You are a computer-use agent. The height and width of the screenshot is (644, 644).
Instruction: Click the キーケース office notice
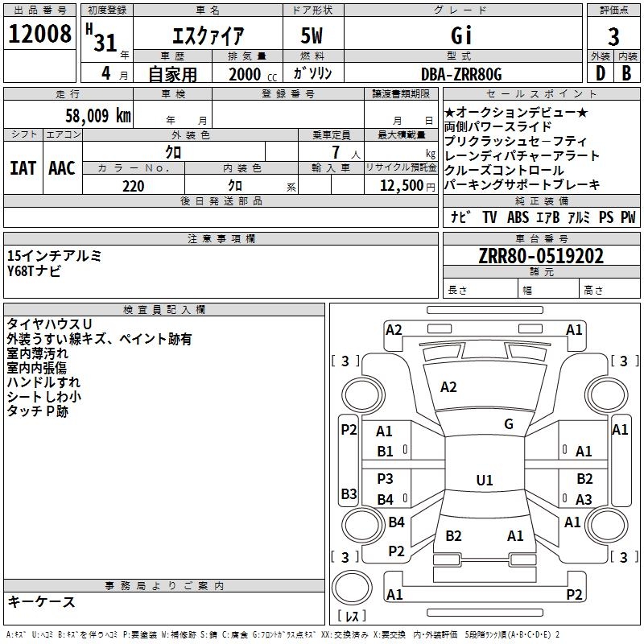[x=41, y=601]
